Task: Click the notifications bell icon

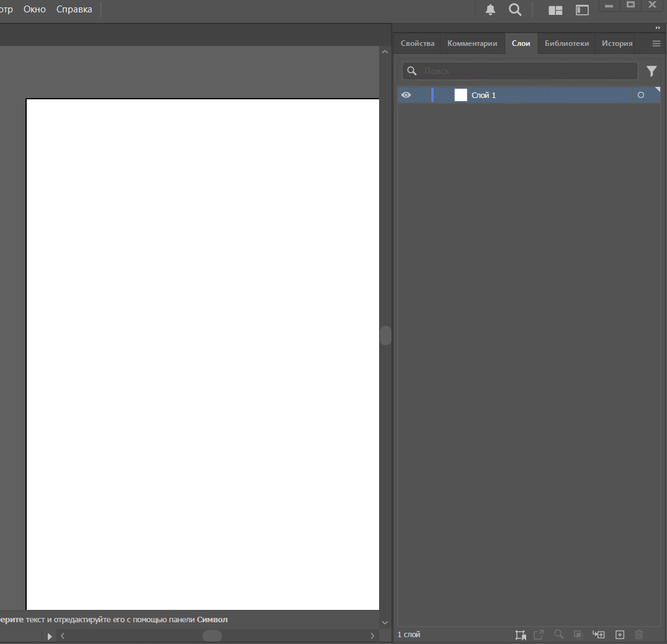Action: tap(490, 10)
